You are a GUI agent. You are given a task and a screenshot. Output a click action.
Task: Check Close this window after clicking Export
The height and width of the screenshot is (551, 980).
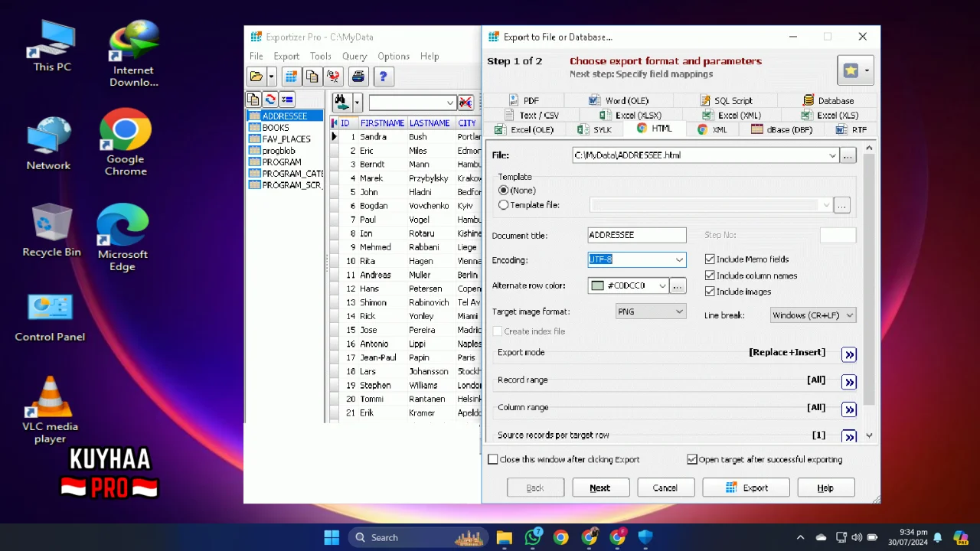[493, 459]
